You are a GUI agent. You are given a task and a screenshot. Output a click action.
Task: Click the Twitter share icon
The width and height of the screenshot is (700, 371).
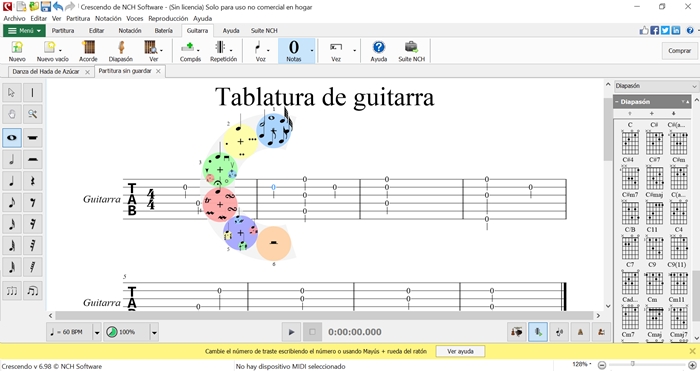point(665,30)
